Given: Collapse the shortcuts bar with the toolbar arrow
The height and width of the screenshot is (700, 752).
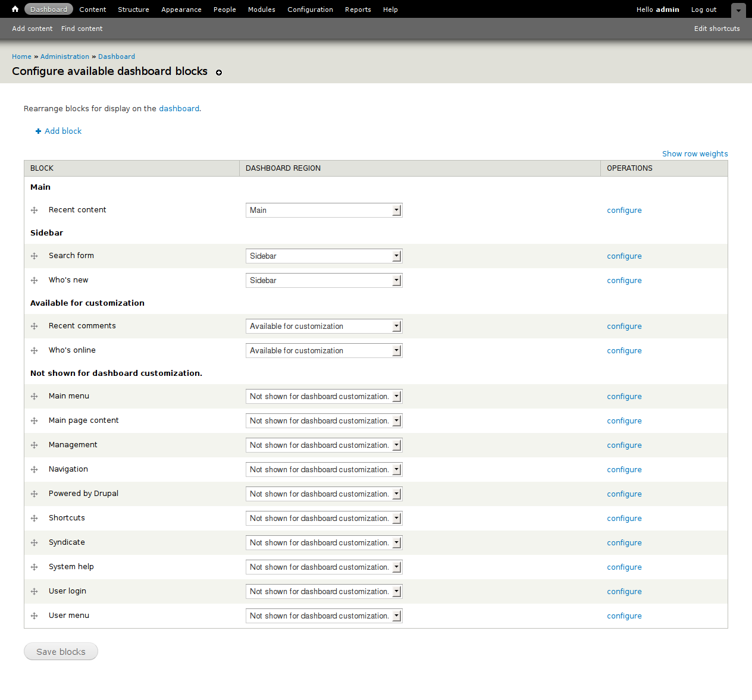Looking at the screenshot, I should tap(738, 10).
